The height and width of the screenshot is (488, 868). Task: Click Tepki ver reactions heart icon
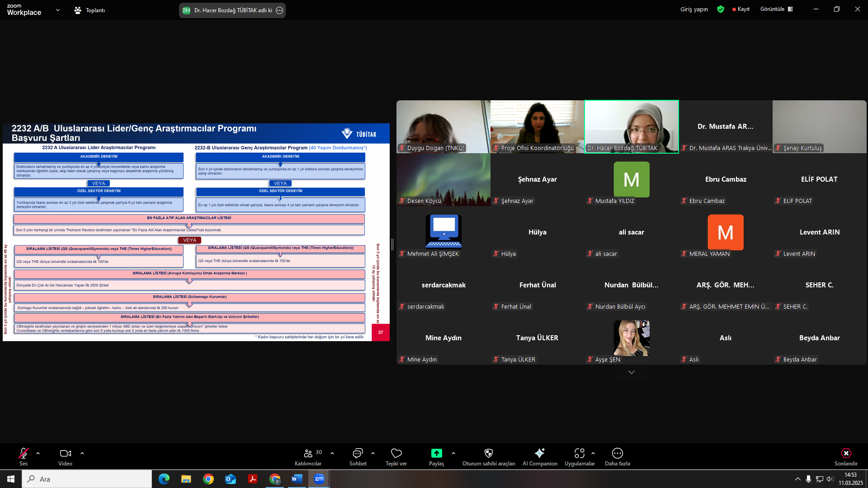[x=396, y=453]
